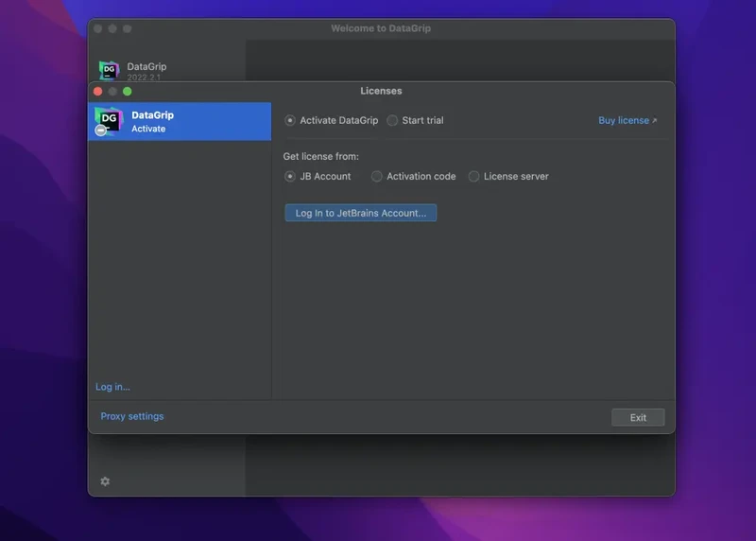Select the Activate DataGrip radio option
756x541 pixels.
point(290,121)
